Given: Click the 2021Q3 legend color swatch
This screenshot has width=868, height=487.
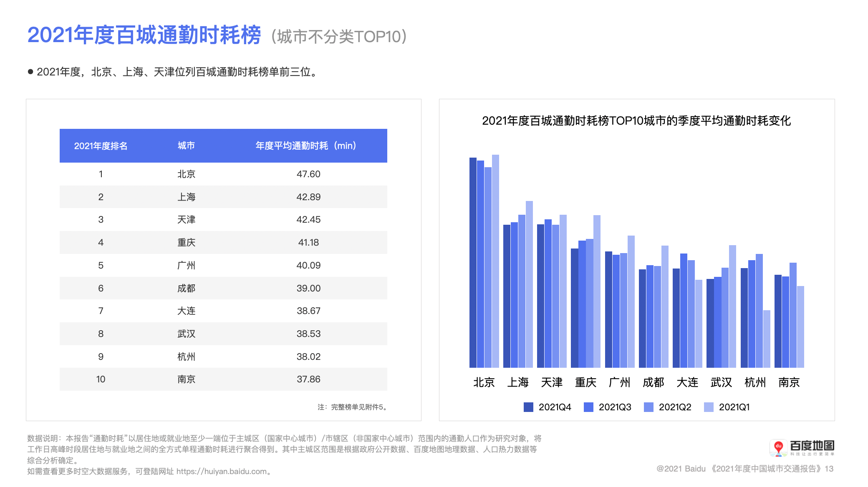Looking at the screenshot, I should tap(588, 407).
